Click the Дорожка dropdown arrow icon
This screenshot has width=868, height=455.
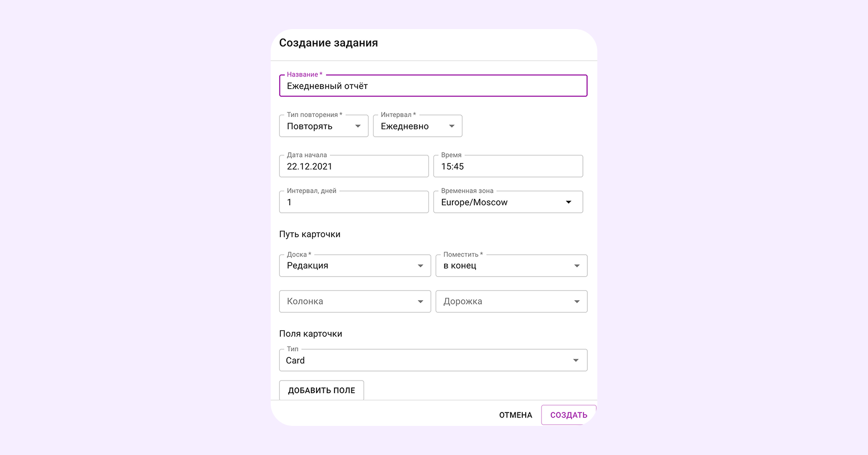577,301
